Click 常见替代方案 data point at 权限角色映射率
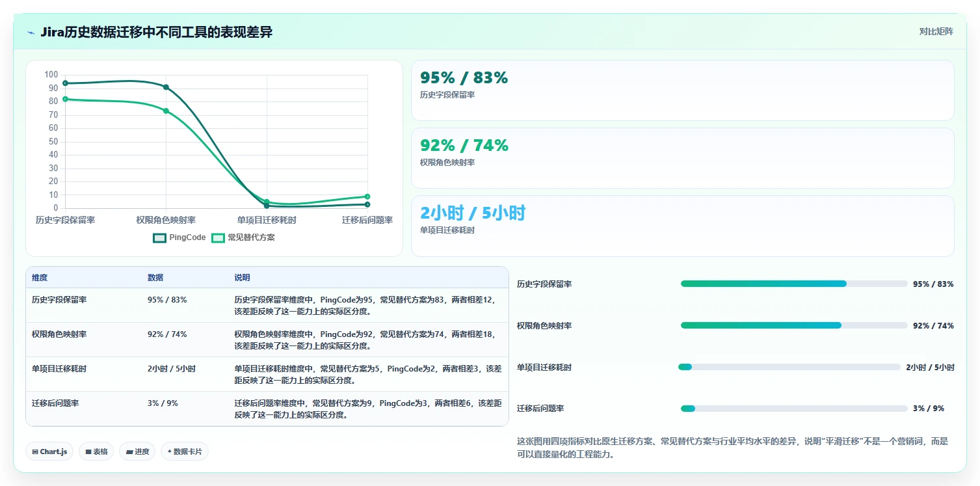The width and height of the screenshot is (980, 486). 166,111
